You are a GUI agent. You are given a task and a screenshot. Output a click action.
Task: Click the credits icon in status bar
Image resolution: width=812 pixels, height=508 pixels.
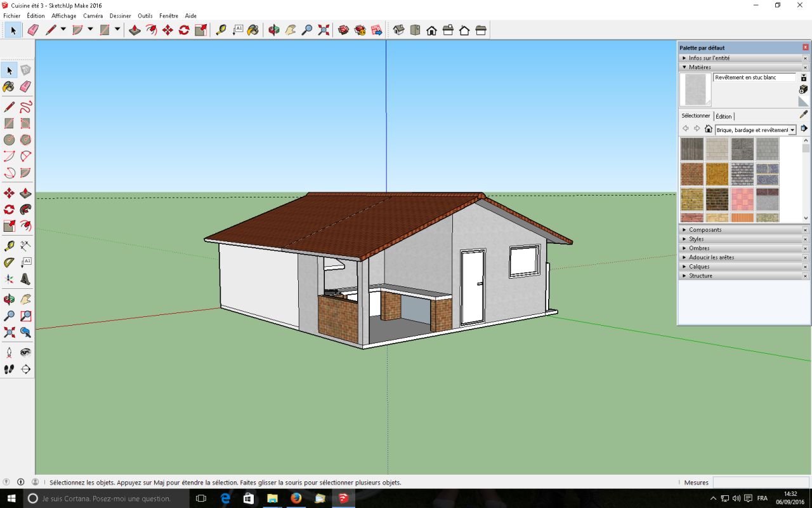(x=20, y=482)
